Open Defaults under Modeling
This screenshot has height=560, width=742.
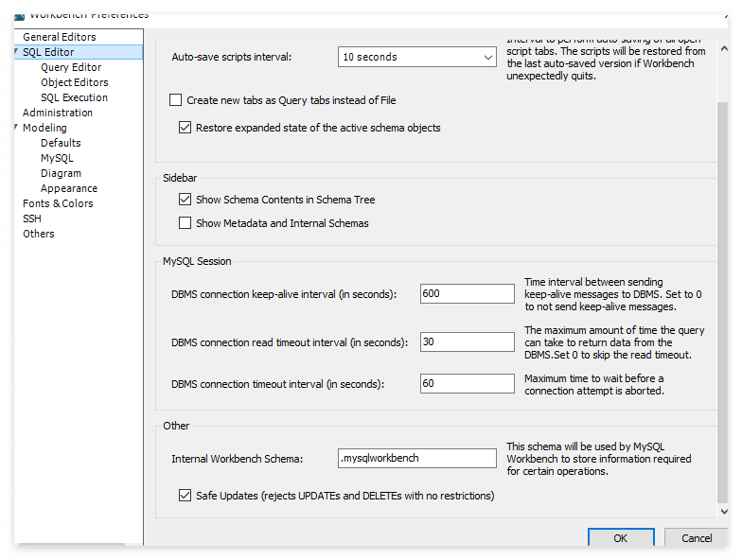[x=61, y=143]
